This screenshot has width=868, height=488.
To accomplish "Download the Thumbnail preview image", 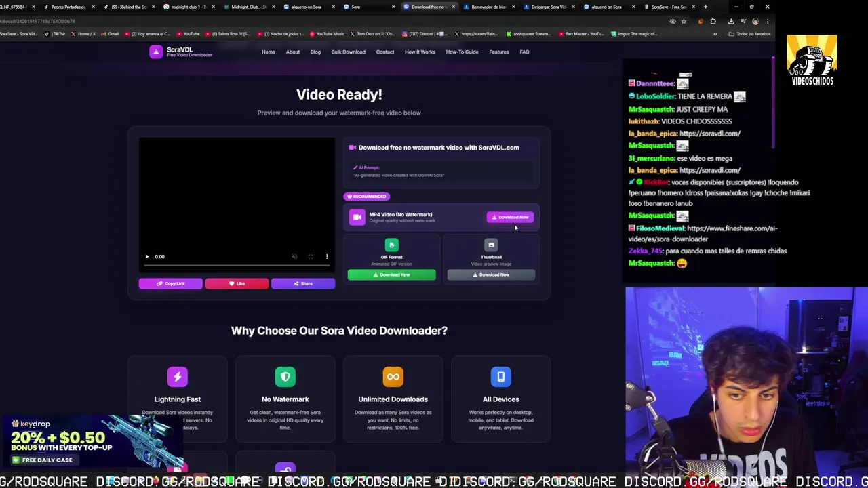I will (491, 274).
